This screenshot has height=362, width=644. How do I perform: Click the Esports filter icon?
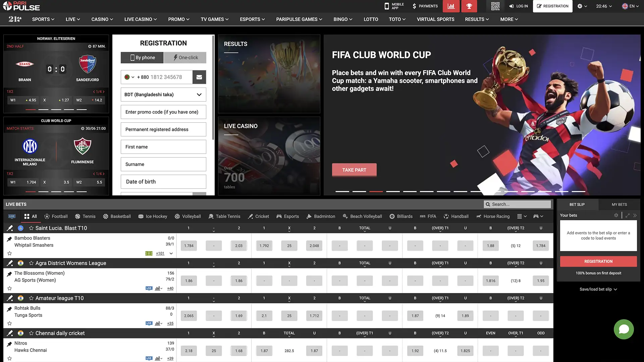click(279, 216)
